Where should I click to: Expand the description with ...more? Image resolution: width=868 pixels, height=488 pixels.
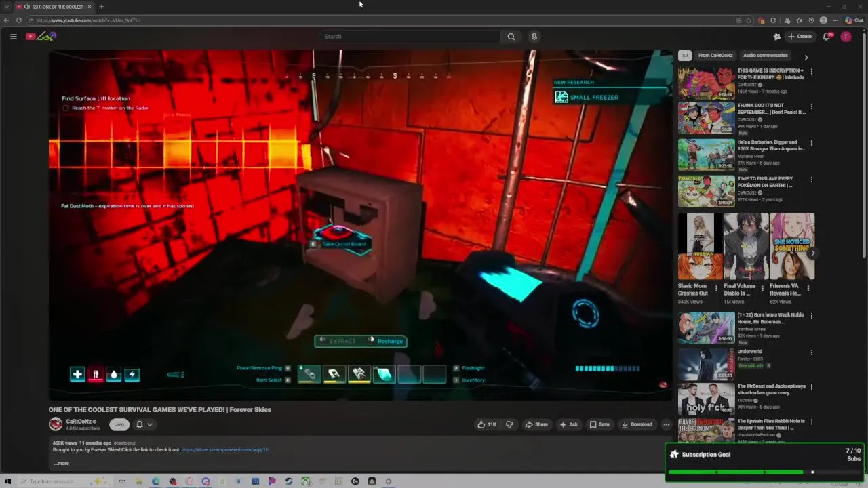[62, 464]
